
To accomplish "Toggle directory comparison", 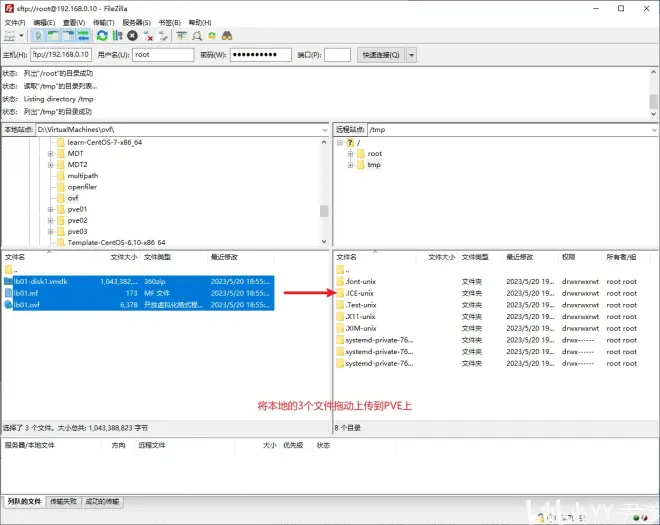I will click(x=197, y=36).
